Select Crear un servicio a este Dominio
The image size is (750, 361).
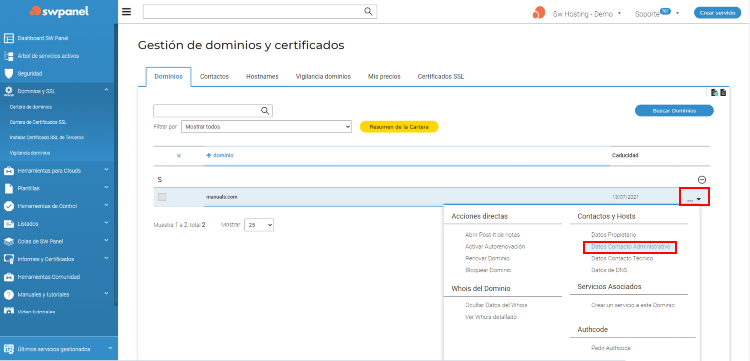click(x=633, y=305)
